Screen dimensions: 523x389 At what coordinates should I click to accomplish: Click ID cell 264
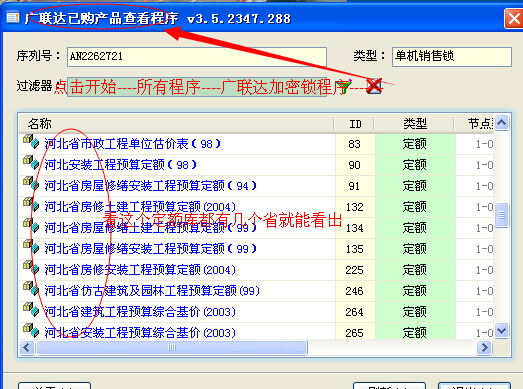(x=355, y=312)
